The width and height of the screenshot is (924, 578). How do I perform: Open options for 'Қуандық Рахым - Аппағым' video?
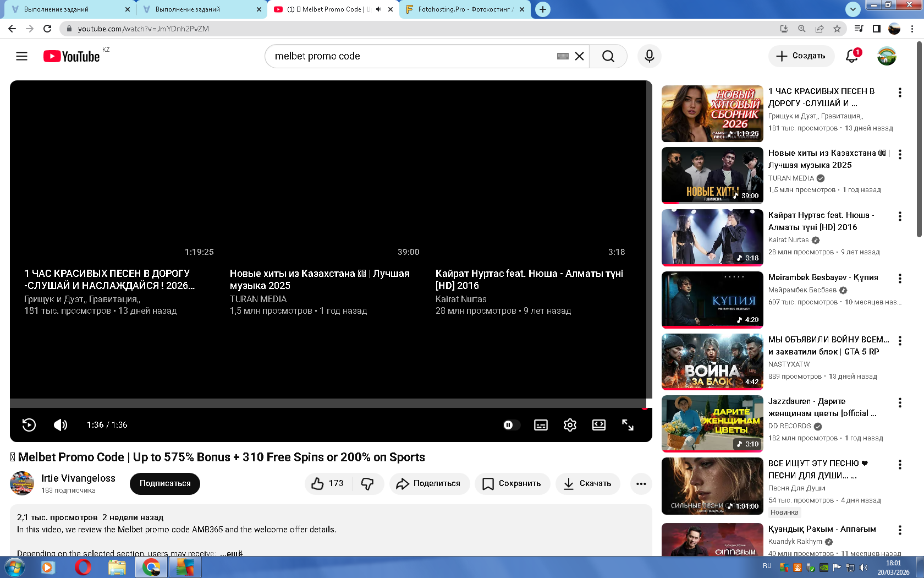coord(900,530)
